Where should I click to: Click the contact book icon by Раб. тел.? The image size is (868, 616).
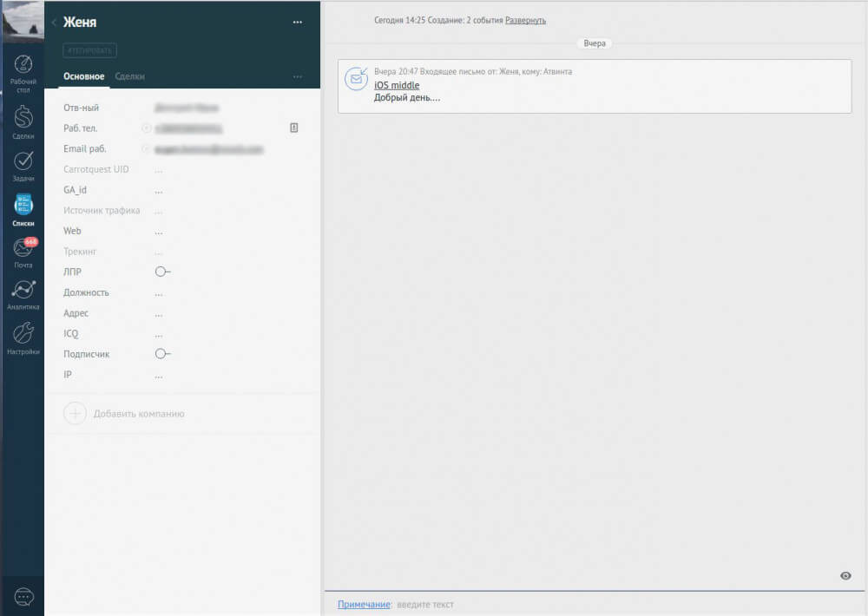click(x=294, y=128)
